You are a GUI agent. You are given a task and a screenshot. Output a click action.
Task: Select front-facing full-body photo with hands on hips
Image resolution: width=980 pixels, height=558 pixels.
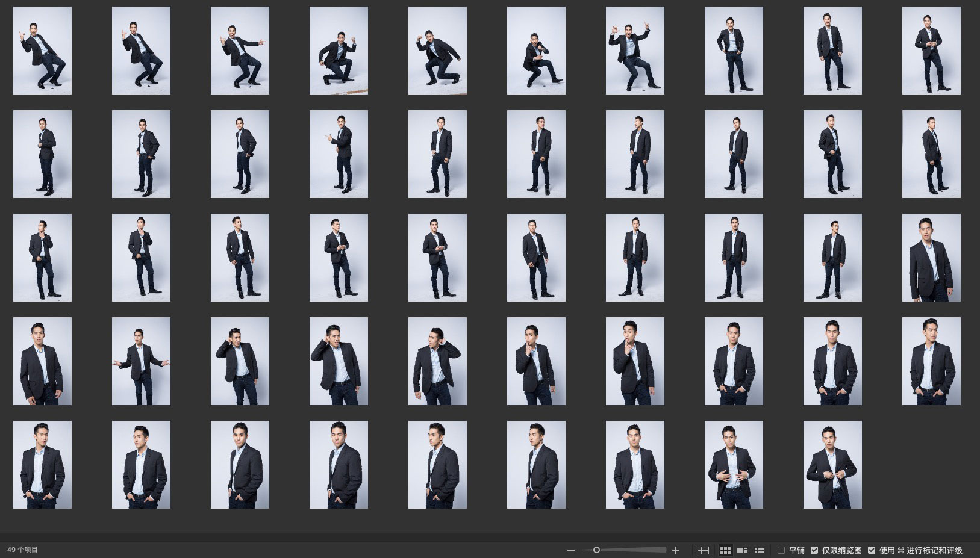click(x=734, y=51)
